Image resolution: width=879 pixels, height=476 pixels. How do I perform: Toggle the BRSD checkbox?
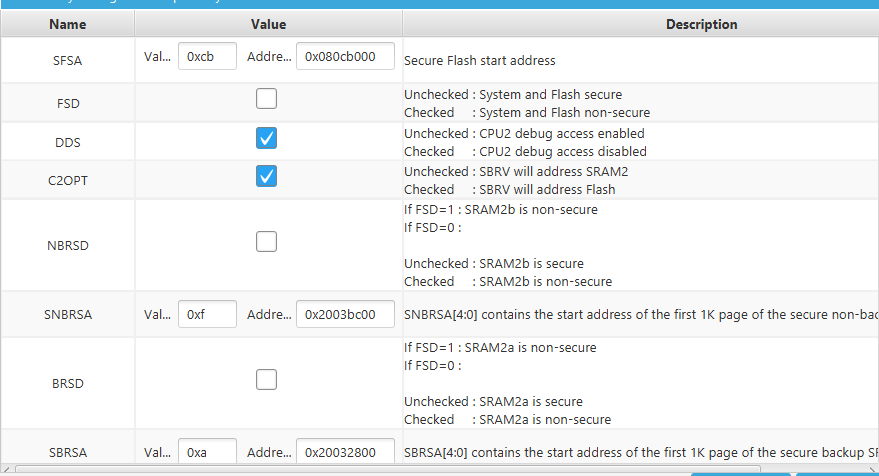pos(266,380)
